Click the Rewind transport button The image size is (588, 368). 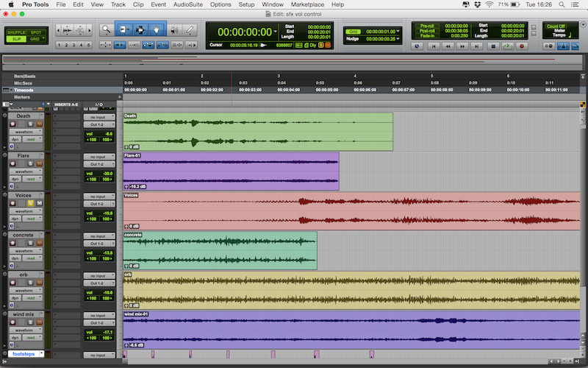click(x=448, y=46)
